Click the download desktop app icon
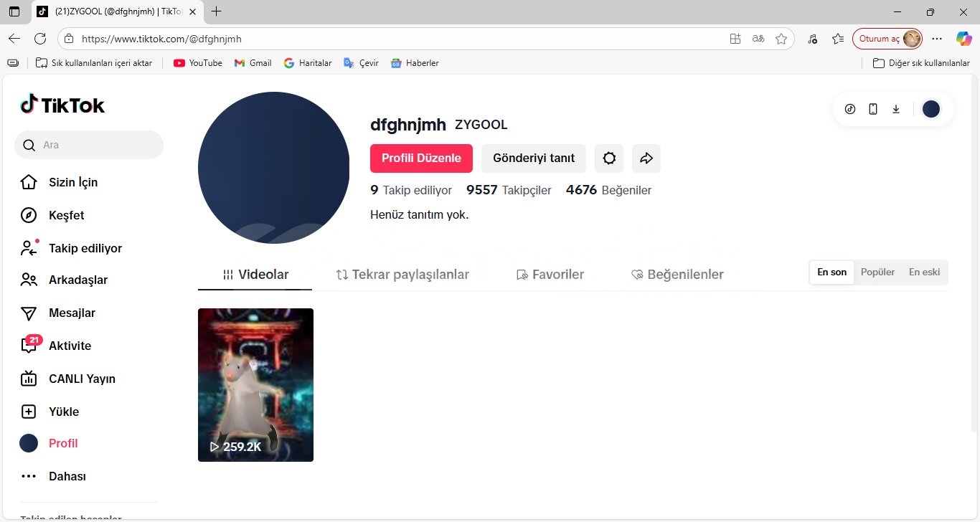980x522 pixels. 896,109
